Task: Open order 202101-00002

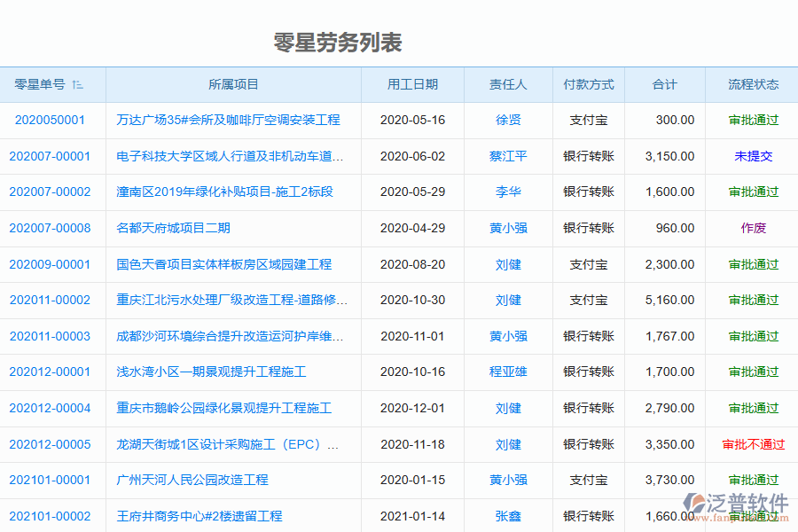Action: [x=51, y=516]
